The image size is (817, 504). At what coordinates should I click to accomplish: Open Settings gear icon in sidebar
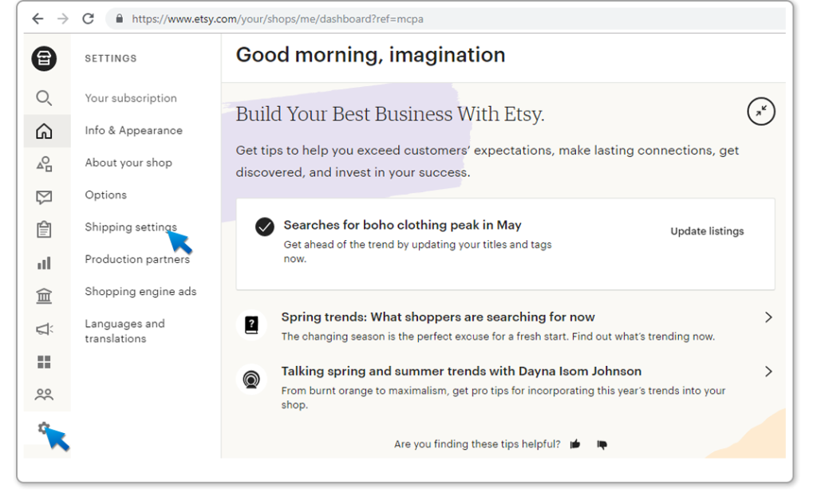click(43, 428)
